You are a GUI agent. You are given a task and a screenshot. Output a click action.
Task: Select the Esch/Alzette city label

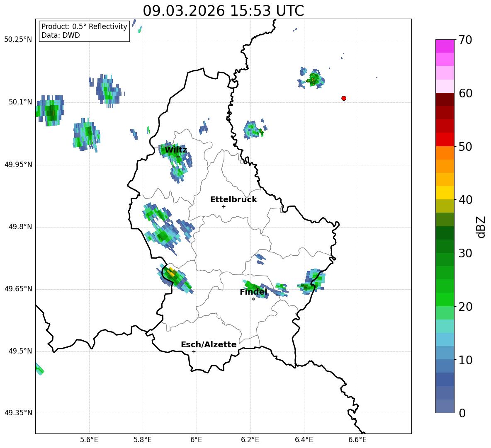(x=208, y=345)
